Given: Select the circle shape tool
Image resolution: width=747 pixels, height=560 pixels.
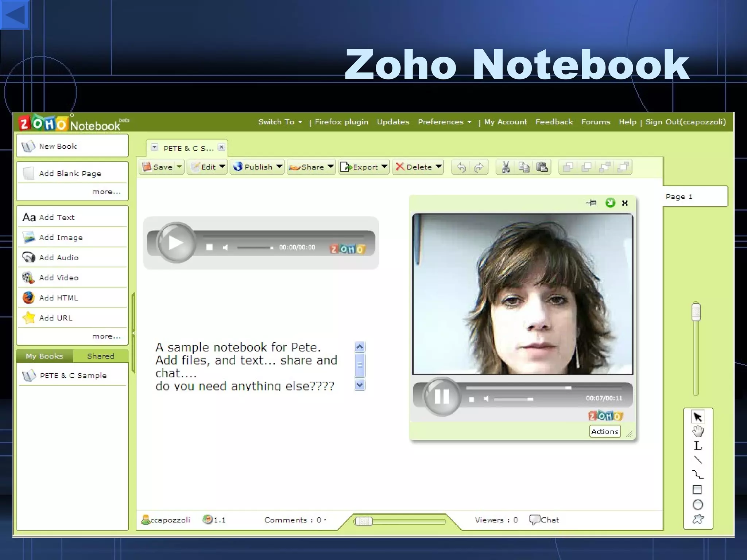Looking at the screenshot, I should 698,505.
